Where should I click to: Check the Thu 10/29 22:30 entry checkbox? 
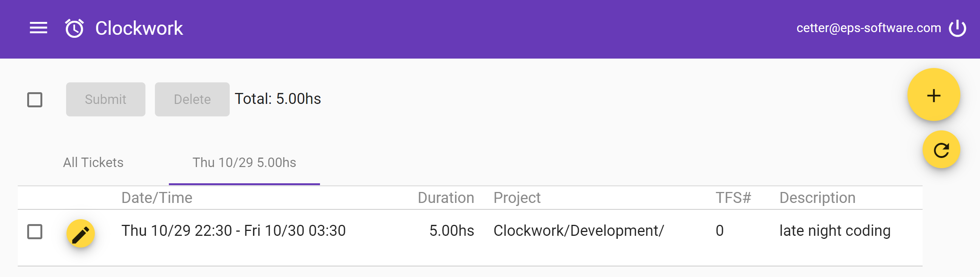[x=35, y=231]
